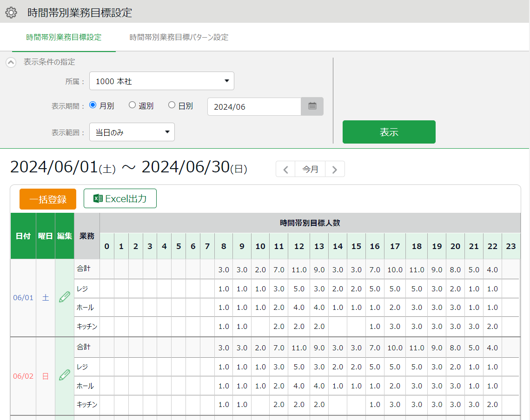Export table with Excel出力 button

120,199
